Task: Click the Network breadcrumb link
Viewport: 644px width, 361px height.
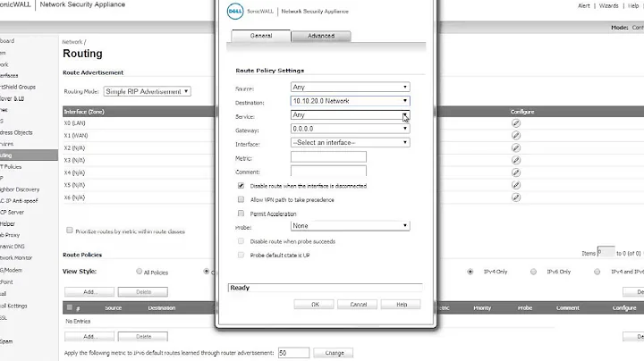Action: click(x=72, y=42)
